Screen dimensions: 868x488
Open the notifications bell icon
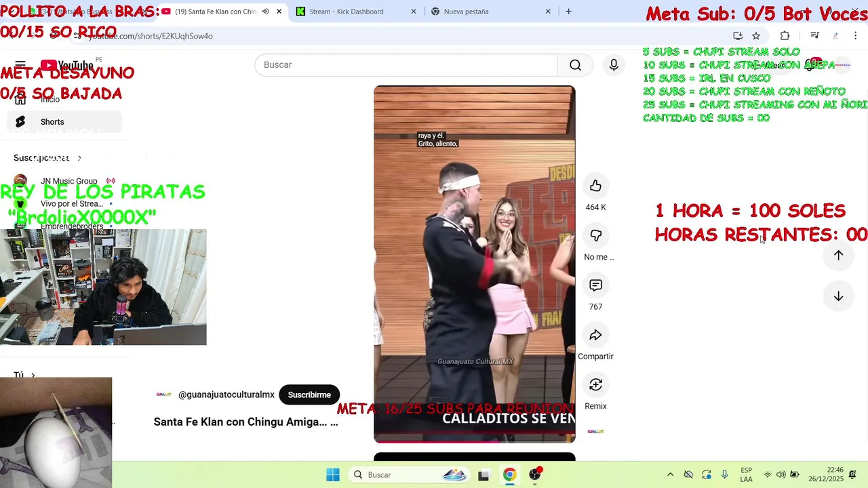pyautogui.click(x=852, y=474)
